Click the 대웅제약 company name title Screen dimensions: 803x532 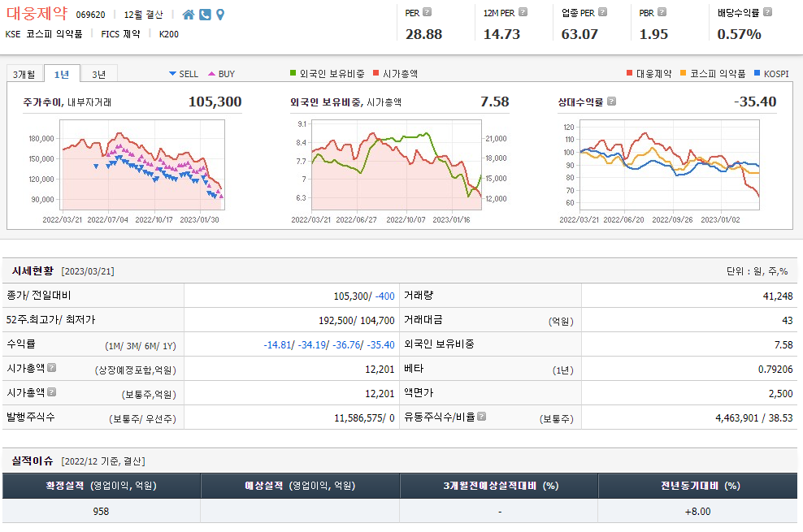click(37, 13)
